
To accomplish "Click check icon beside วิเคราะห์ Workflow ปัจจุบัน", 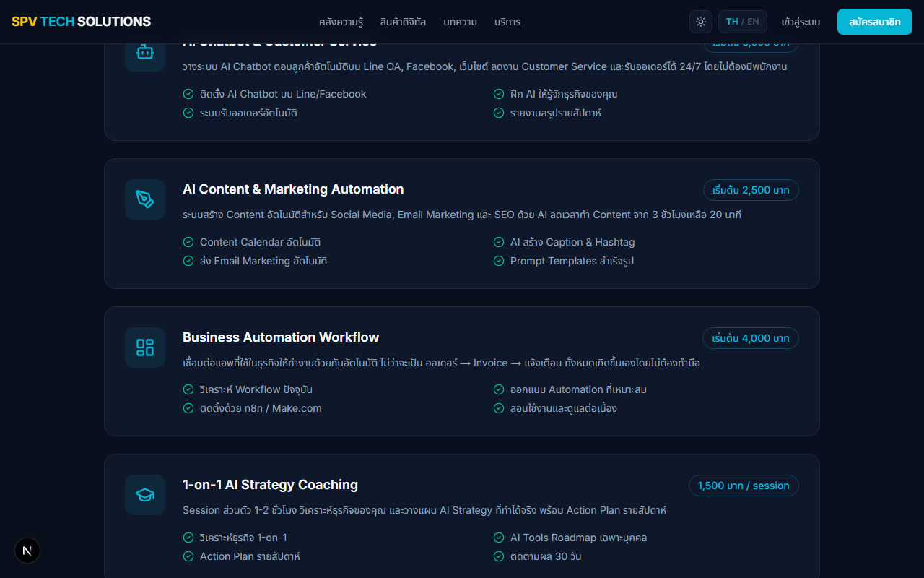I will coord(188,389).
